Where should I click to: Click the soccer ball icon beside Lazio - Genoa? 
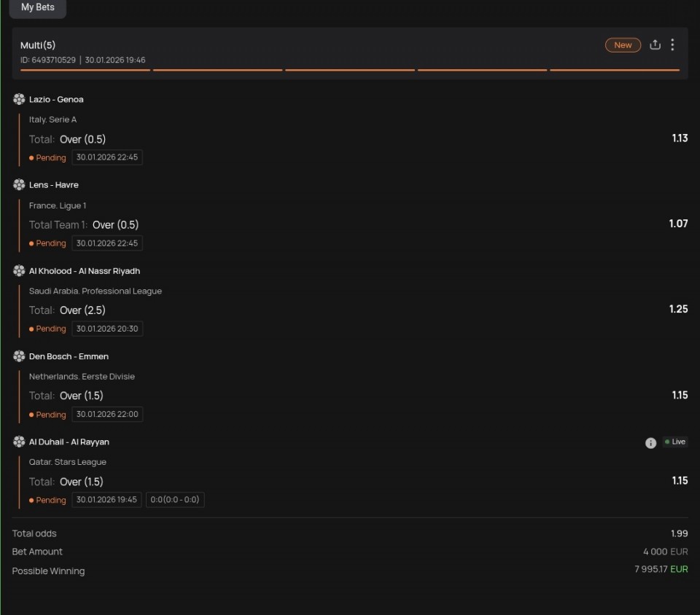click(19, 99)
